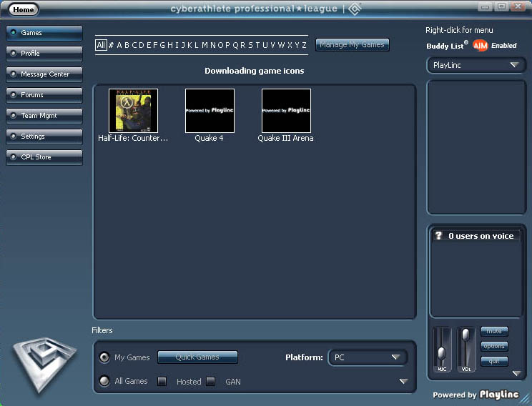Enable the Hosted checkbox
The image size is (532, 406).
point(162,382)
